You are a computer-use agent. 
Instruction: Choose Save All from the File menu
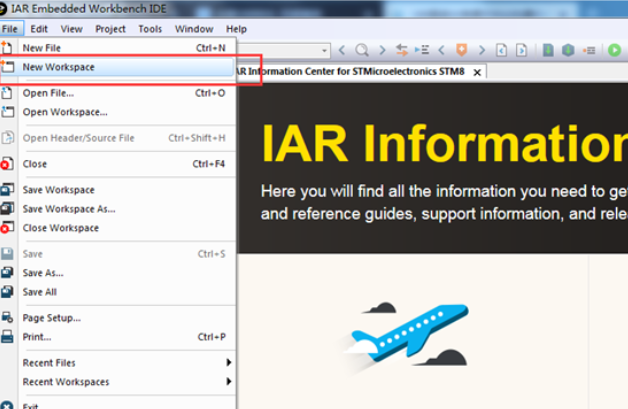(117, 292)
